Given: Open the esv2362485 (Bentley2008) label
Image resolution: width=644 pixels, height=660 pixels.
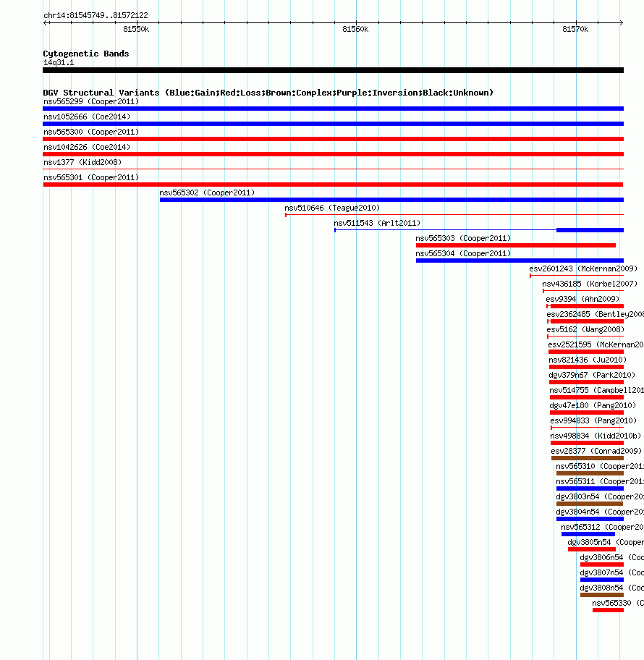Looking at the screenshot, I should point(596,314).
